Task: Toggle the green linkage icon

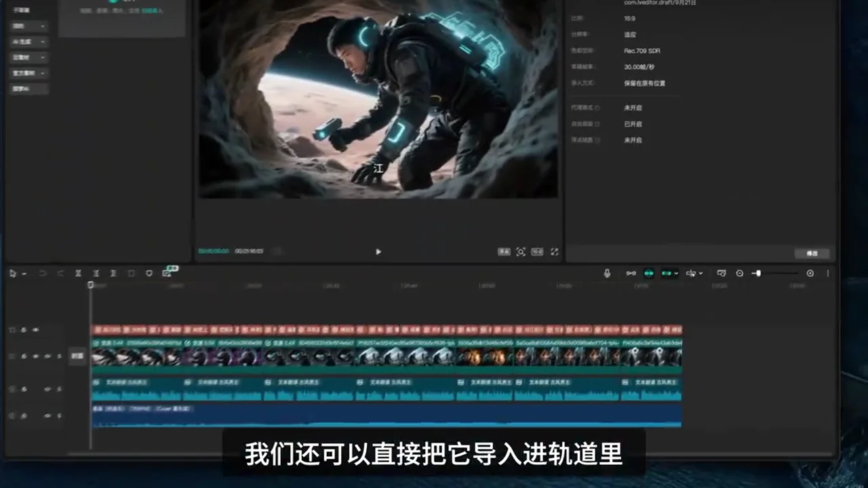Action: click(x=667, y=273)
